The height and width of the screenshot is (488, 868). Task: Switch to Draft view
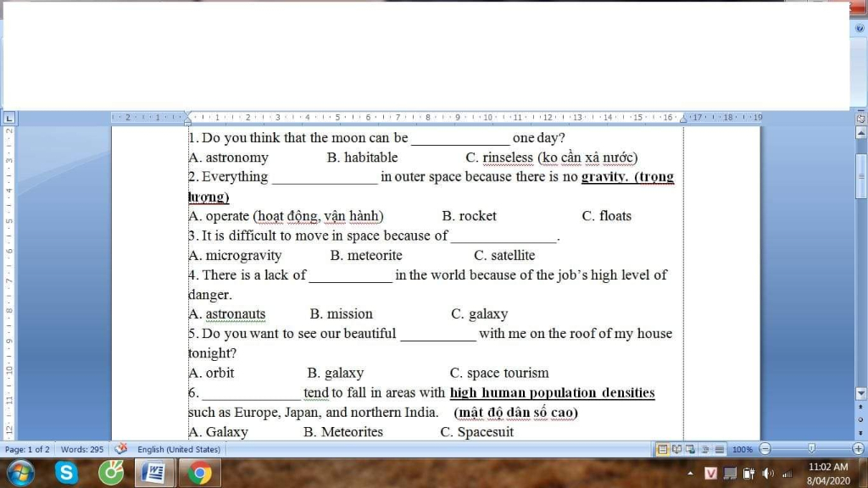coord(719,449)
